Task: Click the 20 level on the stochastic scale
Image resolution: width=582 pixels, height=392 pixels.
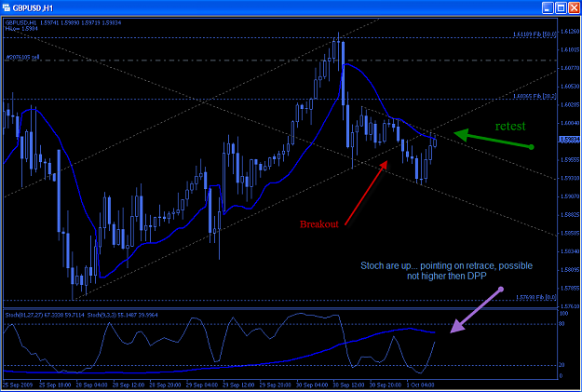Action: click(562, 365)
